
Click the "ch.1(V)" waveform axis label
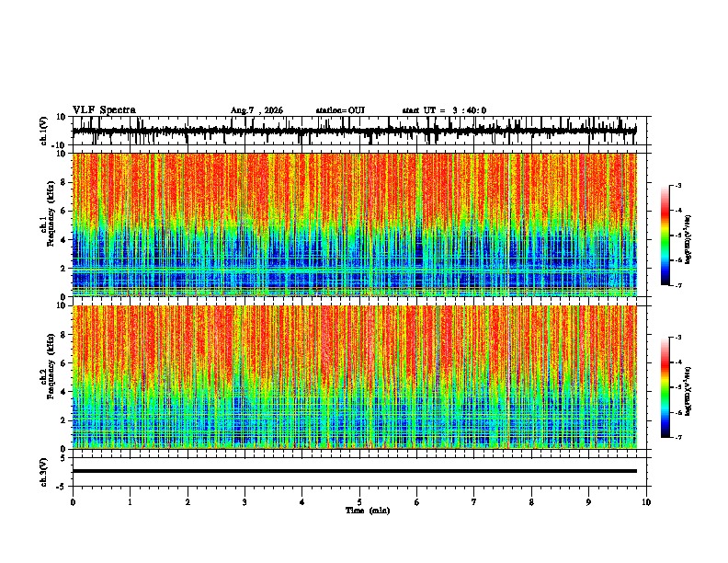[x=44, y=131]
